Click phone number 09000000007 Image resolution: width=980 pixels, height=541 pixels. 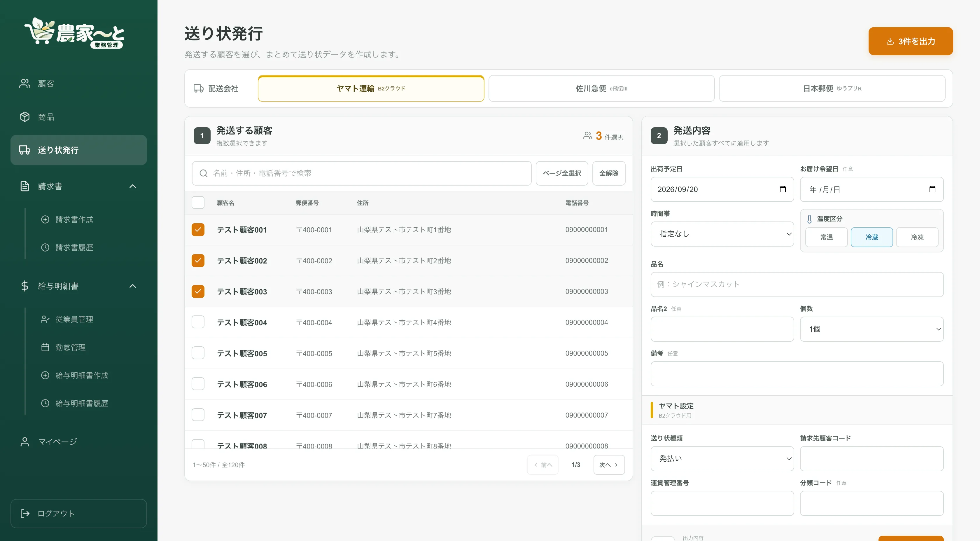[587, 415]
